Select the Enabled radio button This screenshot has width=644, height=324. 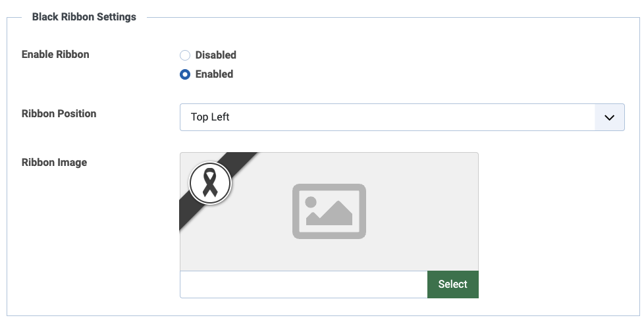(185, 74)
